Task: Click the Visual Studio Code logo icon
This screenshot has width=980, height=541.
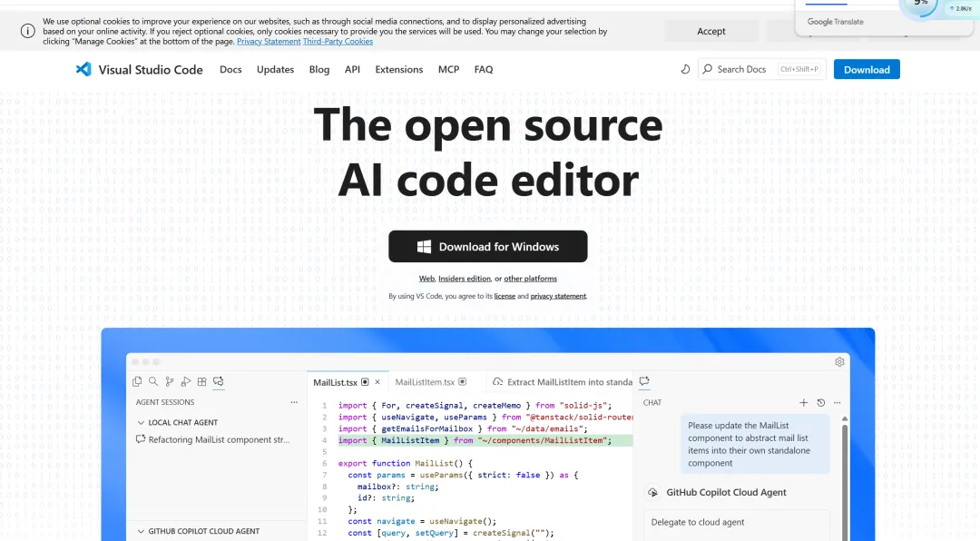Action: (83, 69)
